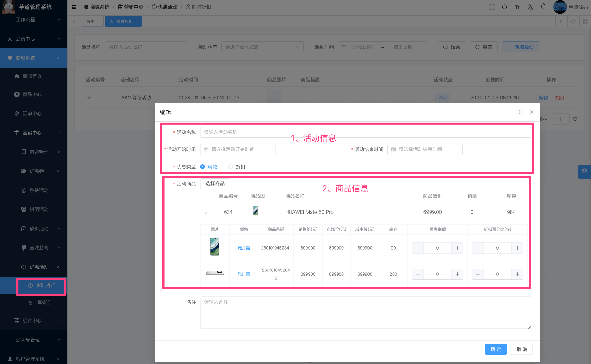Toggle the sidebar collapse hamburger icon

pyautogui.click(x=74, y=7)
